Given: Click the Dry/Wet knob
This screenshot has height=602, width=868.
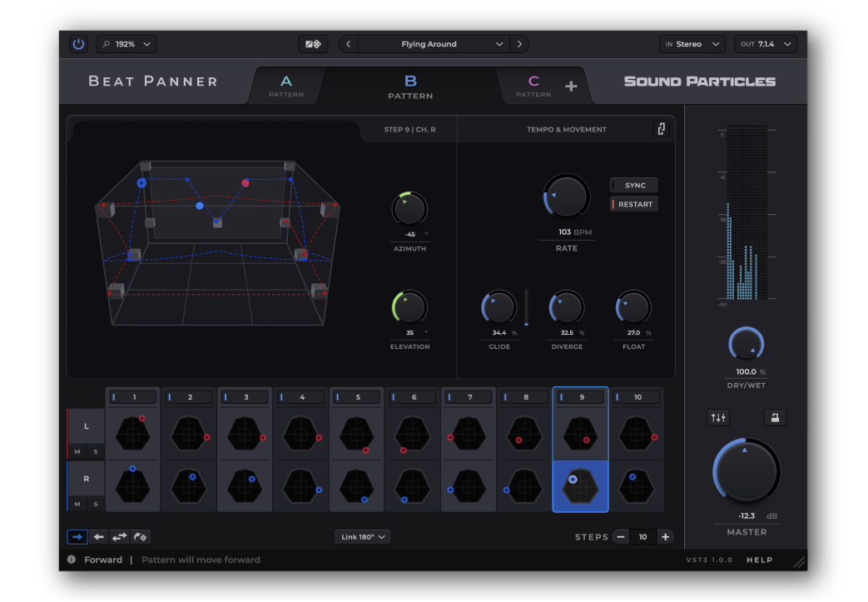Looking at the screenshot, I should point(746,344).
